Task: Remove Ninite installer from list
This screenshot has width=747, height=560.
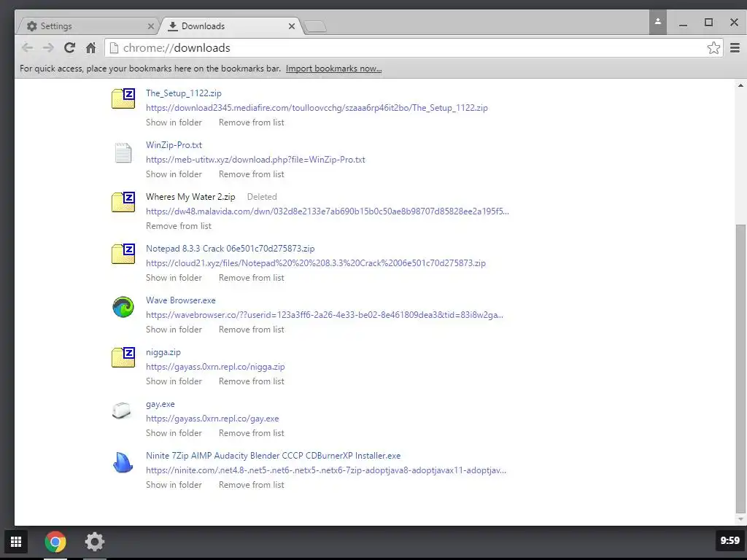Action: click(251, 485)
